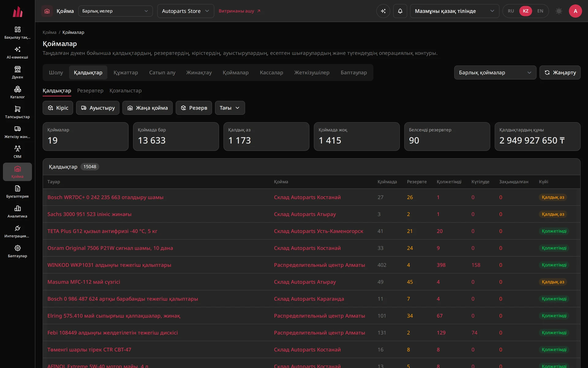588x368 pixels.
Task: Click the red logo at top left
Action: 17,12
